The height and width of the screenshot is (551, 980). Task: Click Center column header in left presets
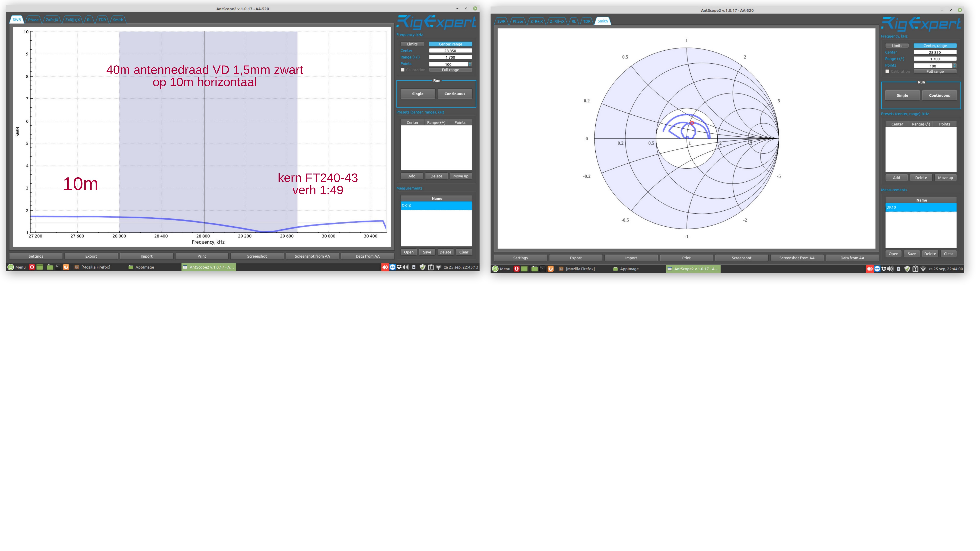[x=412, y=122]
